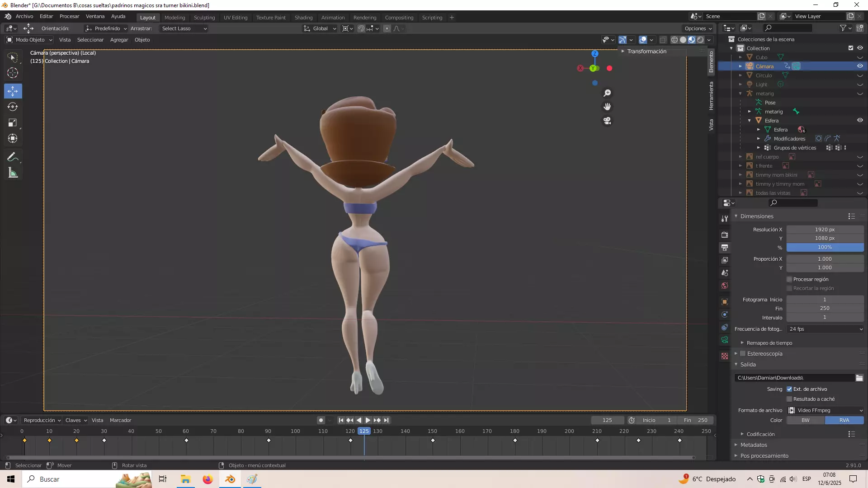Screen dimensions: 868x488
Task: Activate the Move tool
Action: tap(13, 91)
